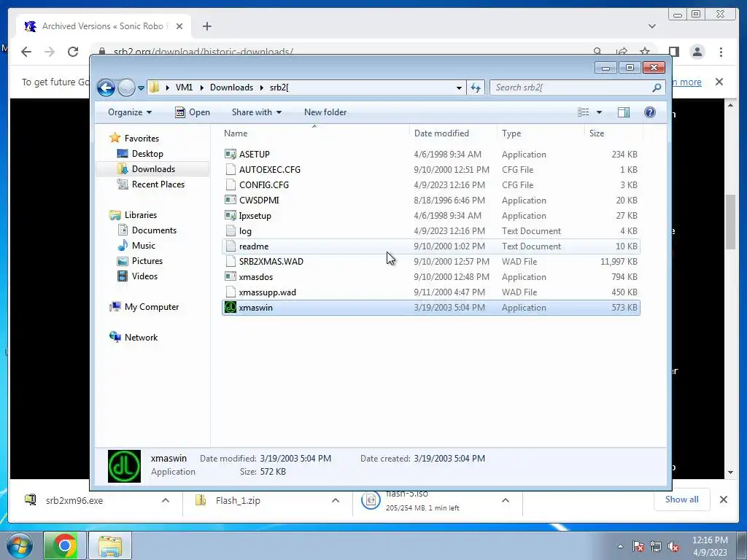This screenshot has width=747, height=560.
Task: Open My Computer in navigation pane
Action: 152,307
